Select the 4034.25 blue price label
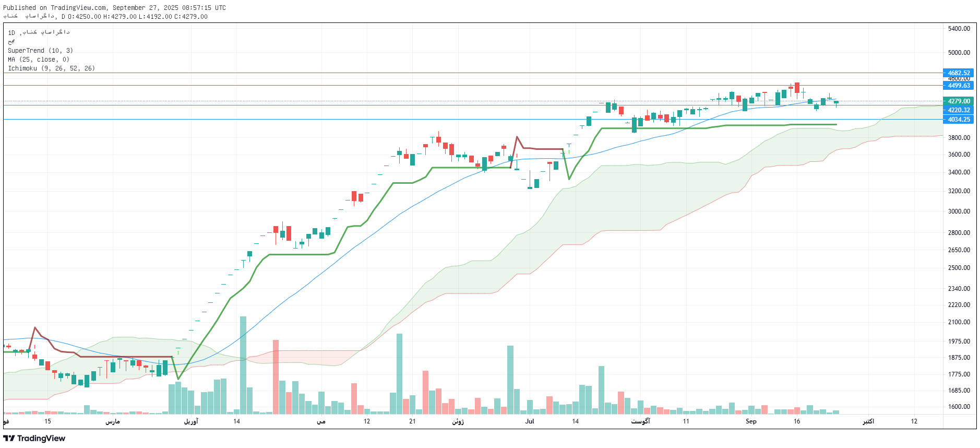Screen dimensions: 980x448 958,120
